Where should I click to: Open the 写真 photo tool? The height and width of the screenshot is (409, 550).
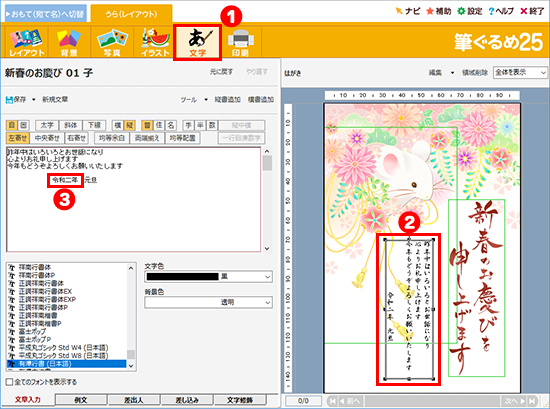point(112,42)
